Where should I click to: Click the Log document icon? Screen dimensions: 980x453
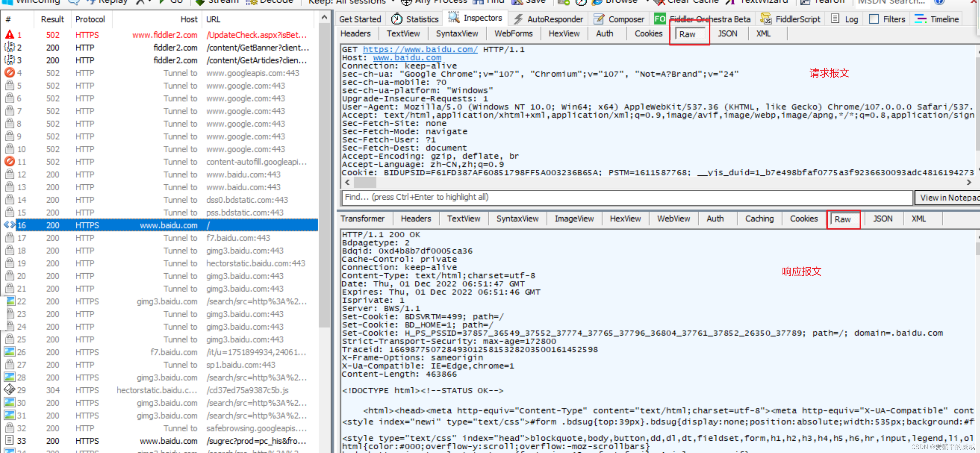click(835, 19)
